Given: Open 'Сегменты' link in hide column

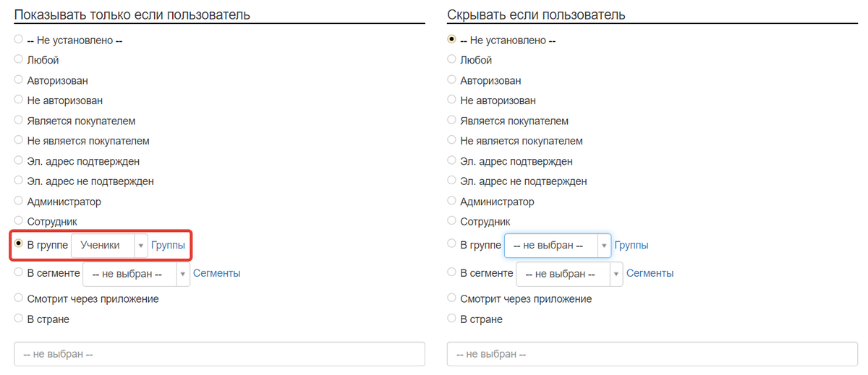Looking at the screenshot, I should point(650,273).
